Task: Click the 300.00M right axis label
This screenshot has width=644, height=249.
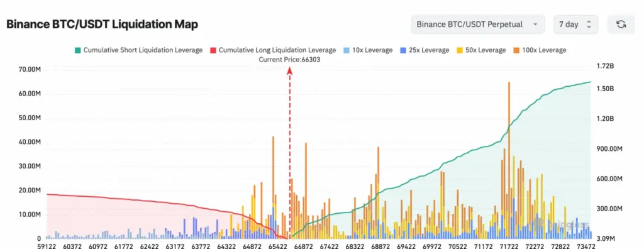Action: coord(609,209)
